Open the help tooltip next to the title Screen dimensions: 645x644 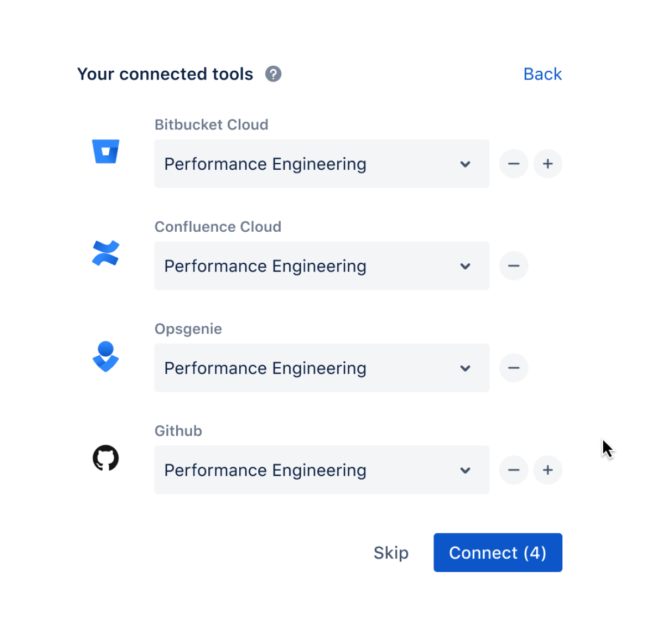[274, 74]
